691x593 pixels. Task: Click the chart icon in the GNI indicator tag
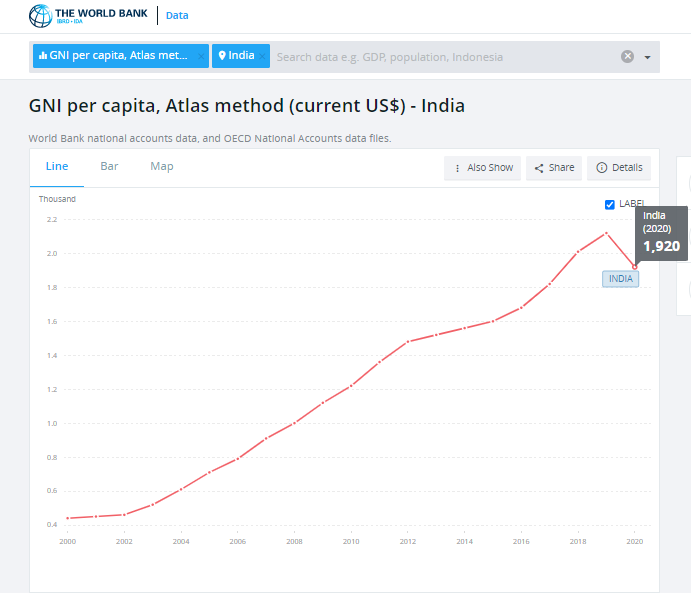tap(43, 56)
